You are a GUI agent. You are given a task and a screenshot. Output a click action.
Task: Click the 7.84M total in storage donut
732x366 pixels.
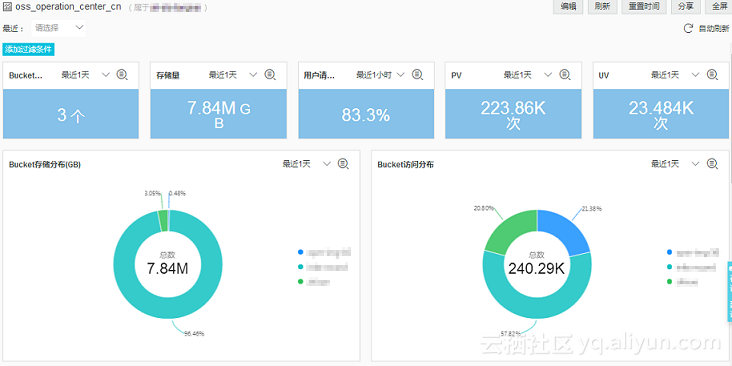[167, 268]
